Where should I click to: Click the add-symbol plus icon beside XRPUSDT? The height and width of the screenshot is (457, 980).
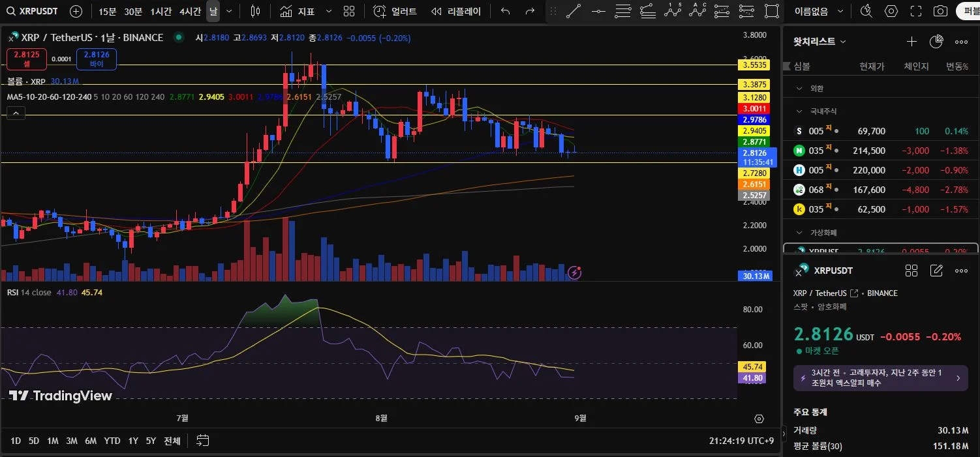click(x=76, y=11)
